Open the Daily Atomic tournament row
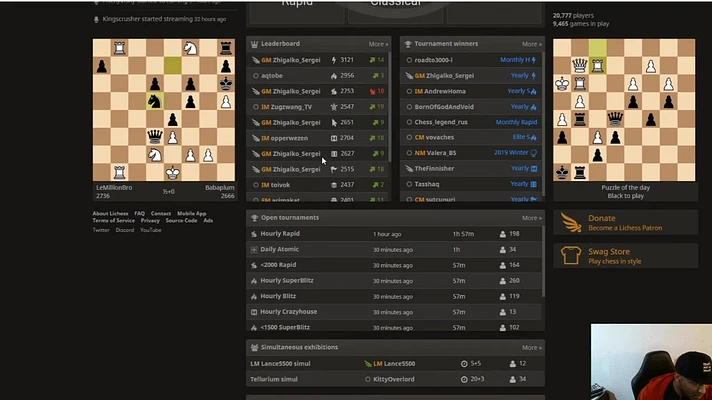 394,249
